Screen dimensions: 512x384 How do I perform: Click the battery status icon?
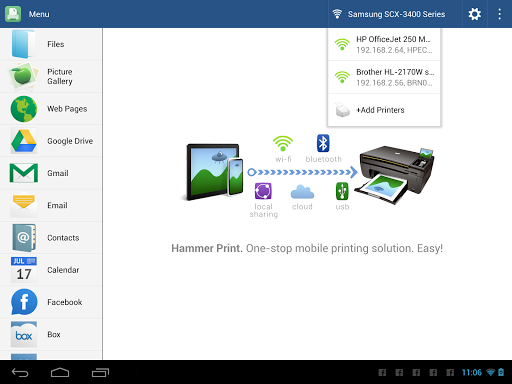[x=501, y=372]
